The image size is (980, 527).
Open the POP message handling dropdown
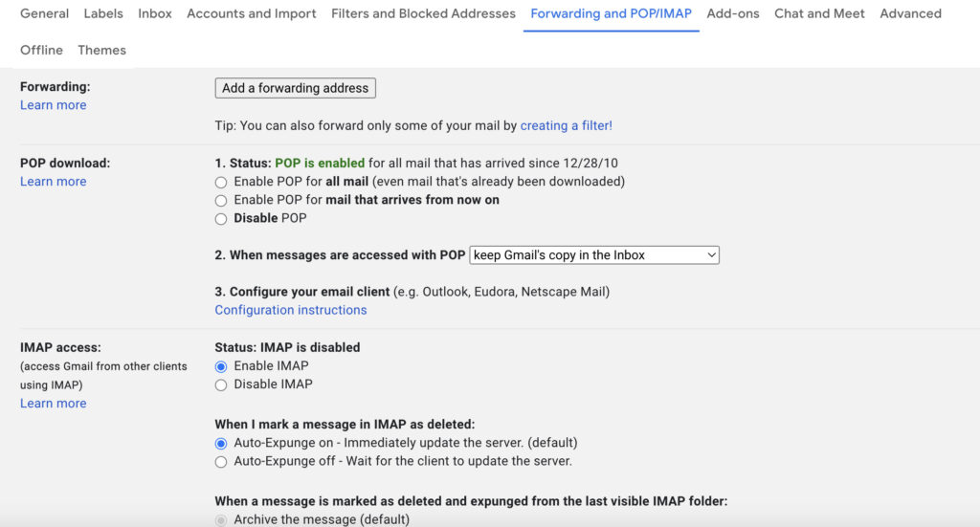[x=594, y=255]
